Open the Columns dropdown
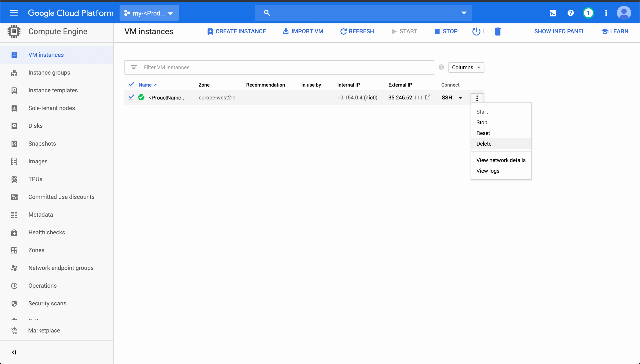 tap(466, 67)
